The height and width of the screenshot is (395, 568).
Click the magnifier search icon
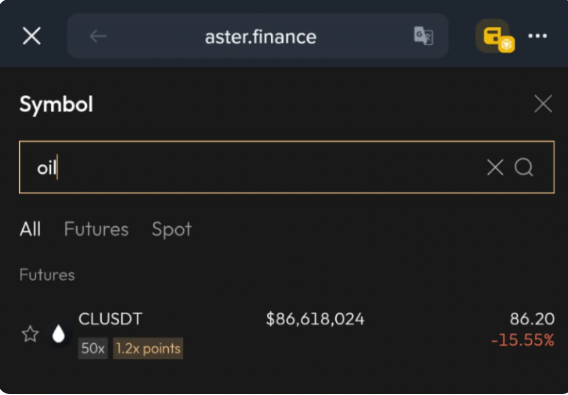[x=524, y=167]
